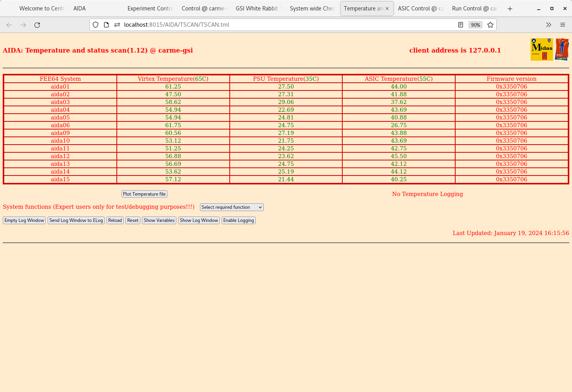
Task: Click the Last Updated timestamp text
Action: (511, 233)
